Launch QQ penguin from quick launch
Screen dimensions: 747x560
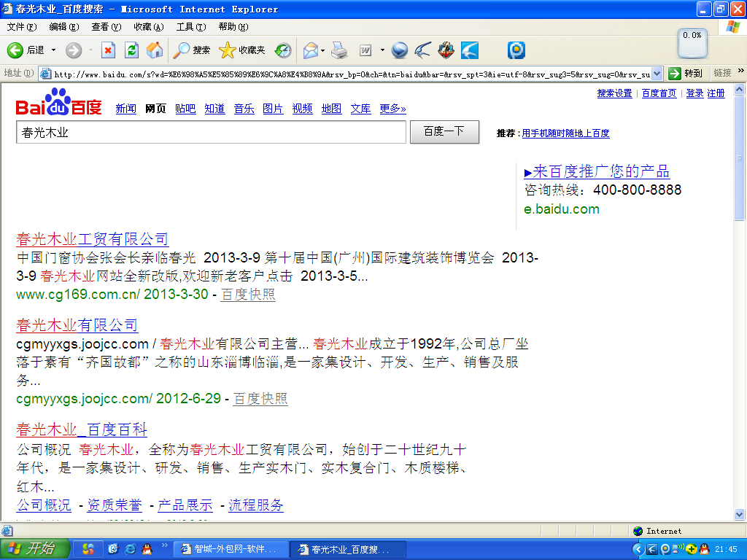[x=147, y=549]
